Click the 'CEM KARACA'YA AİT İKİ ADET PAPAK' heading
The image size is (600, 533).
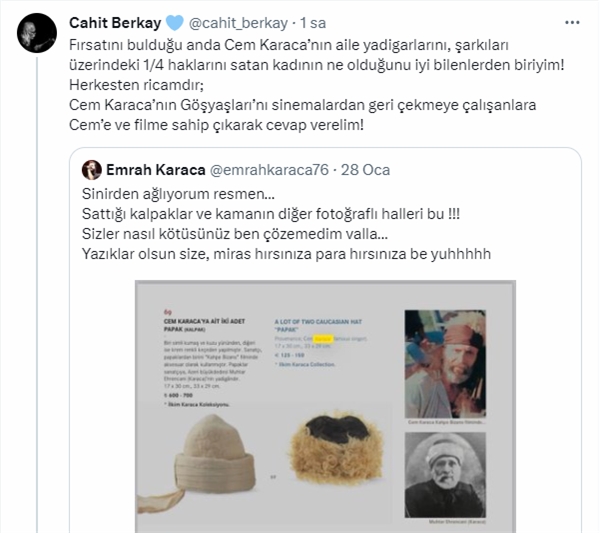[x=204, y=325]
